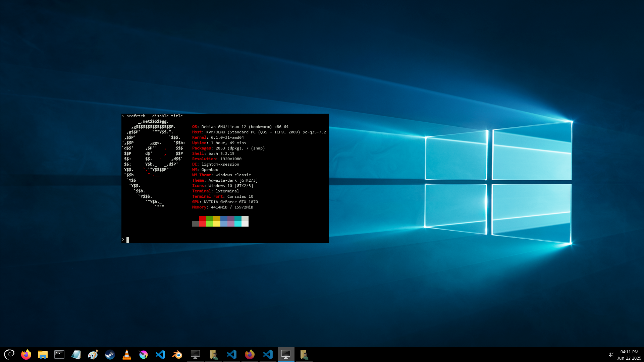Screen dimensions: 644x362
Task: Launch the Paint palette application
Action: point(93,354)
